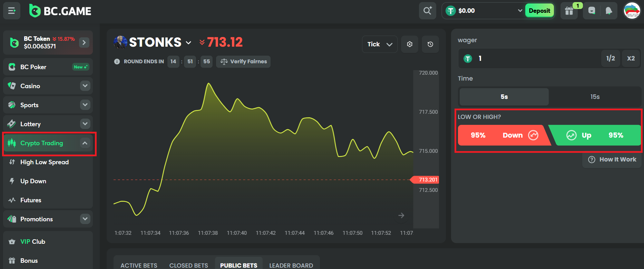
Task: Click the STONKS asset avatar
Action: (120, 42)
